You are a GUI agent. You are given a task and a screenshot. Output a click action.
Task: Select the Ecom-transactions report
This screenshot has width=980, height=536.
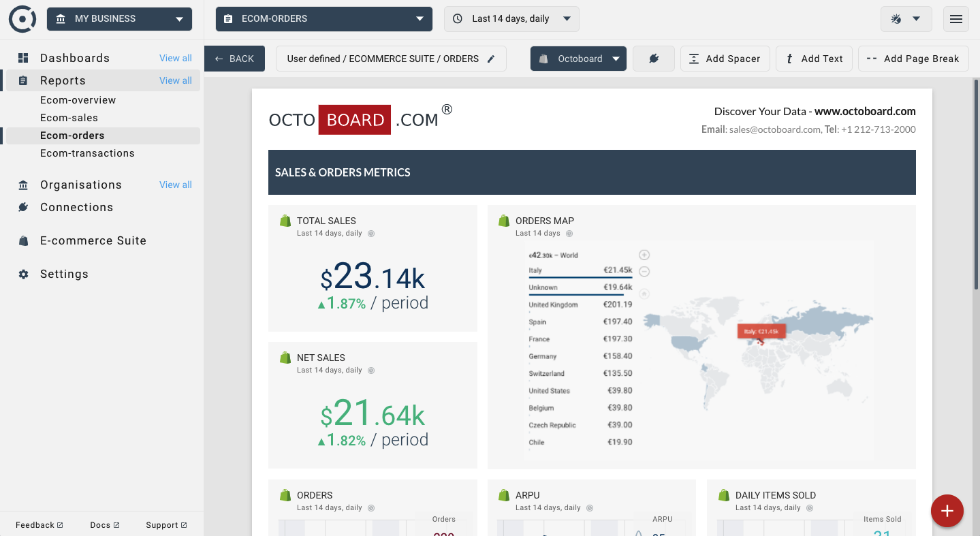click(x=87, y=153)
